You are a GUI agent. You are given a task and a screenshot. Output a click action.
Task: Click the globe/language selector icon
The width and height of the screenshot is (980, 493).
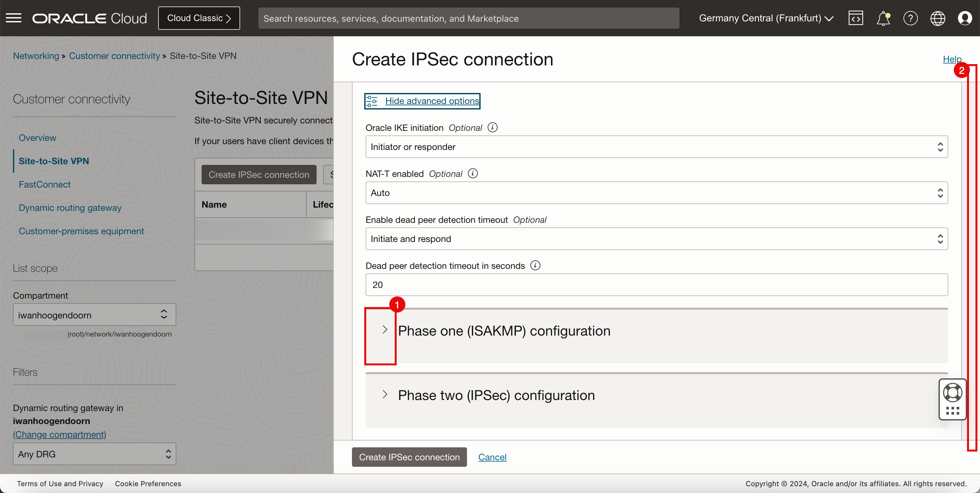(x=938, y=18)
